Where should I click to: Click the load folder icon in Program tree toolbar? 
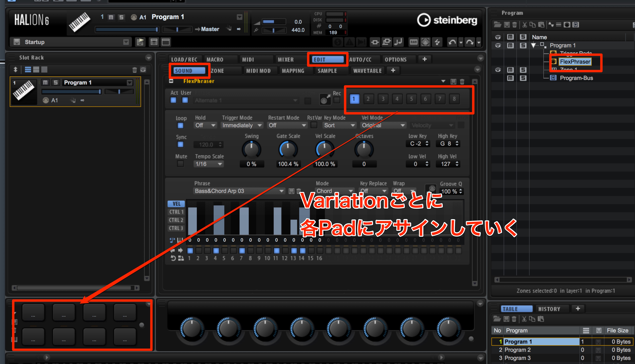coord(498,24)
